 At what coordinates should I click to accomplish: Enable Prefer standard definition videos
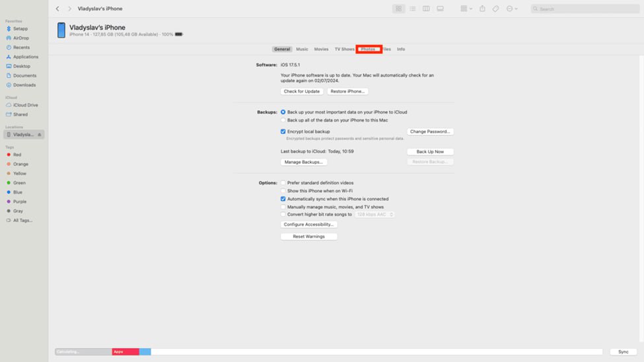[283, 183]
